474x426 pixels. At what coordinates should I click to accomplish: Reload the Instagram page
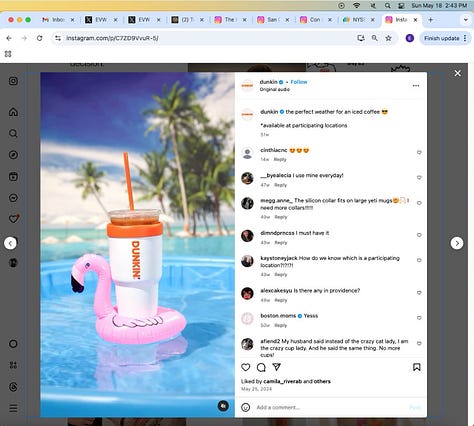point(39,38)
